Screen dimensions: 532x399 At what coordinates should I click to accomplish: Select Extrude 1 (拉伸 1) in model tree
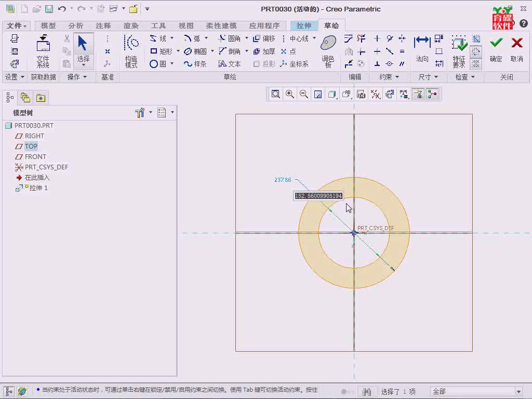(x=32, y=188)
